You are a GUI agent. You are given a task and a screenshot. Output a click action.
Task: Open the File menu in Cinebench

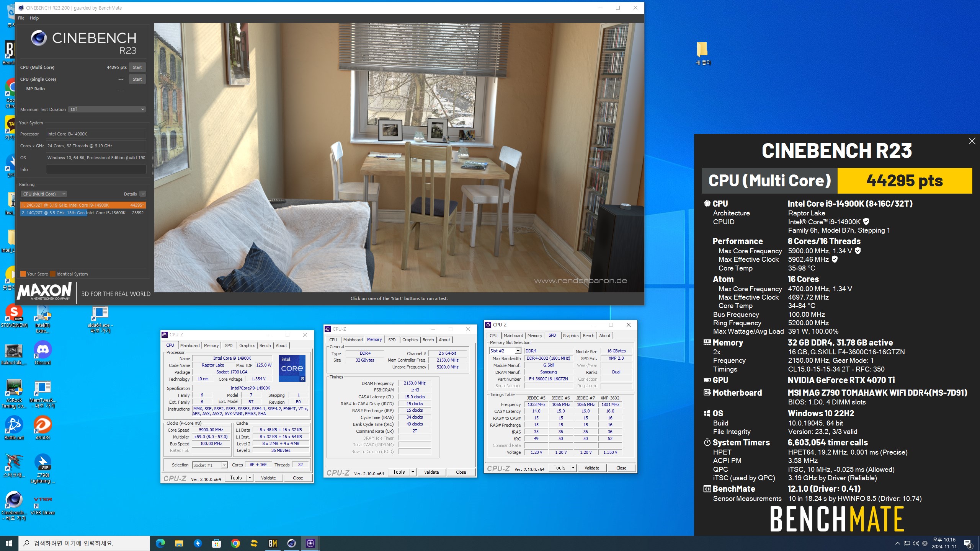click(x=21, y=18)
